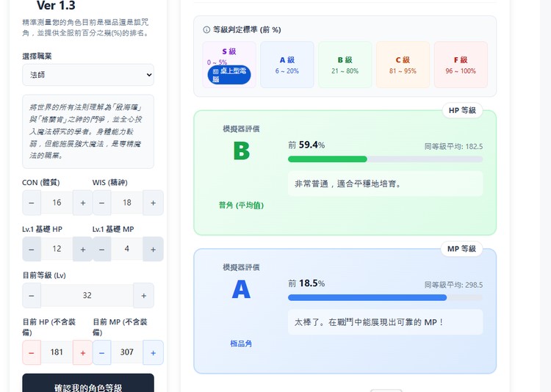Decrease Lv.1 基礎 HP with minus button
This screenshot has height=392, width=551.
32,249
